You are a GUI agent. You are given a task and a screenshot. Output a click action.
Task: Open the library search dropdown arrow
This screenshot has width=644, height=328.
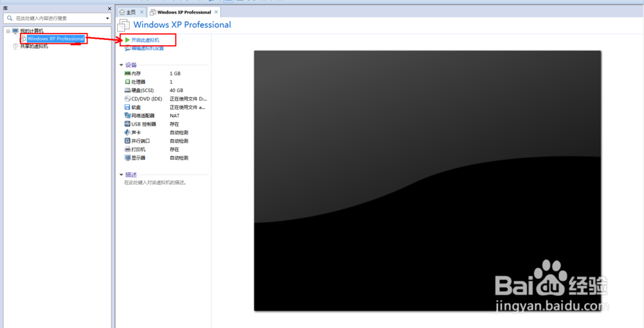108,18
